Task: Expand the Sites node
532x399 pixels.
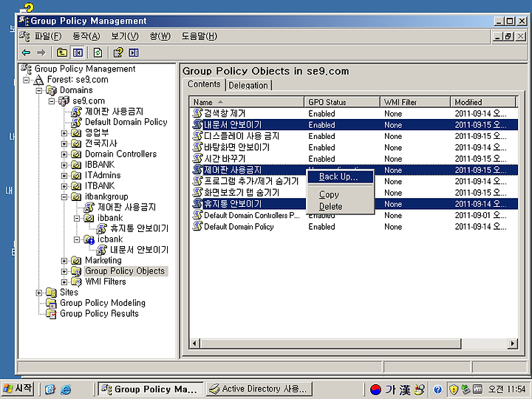Action: 39,293
